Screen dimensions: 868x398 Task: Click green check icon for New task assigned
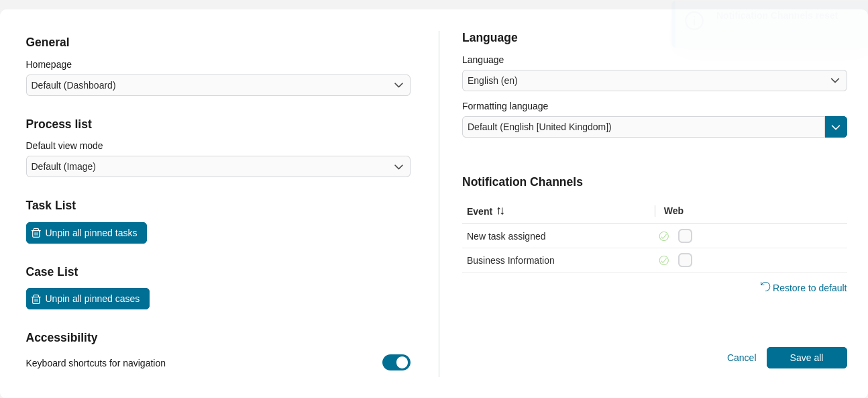(x=663, y=236)
